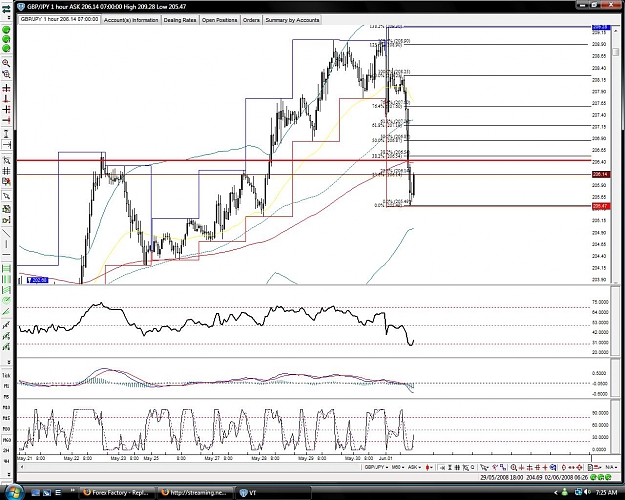Screen dimensions: 625x500
Task: Switch to VT taskbar window
Action: click(x=273, y=493)
